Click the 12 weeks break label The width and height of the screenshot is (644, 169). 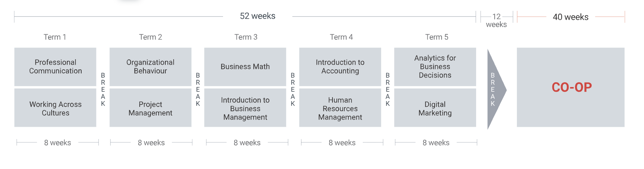coord(496,21)
